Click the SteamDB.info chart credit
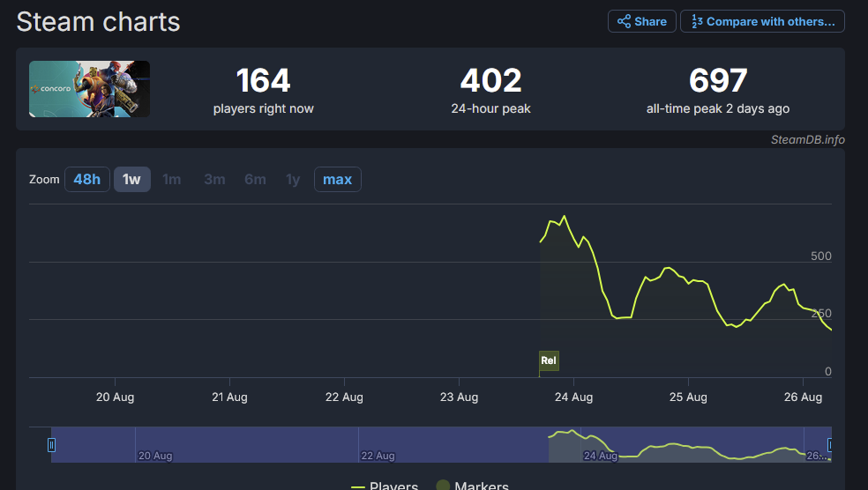This screenshot has height=490, width=868. [806, 139]
